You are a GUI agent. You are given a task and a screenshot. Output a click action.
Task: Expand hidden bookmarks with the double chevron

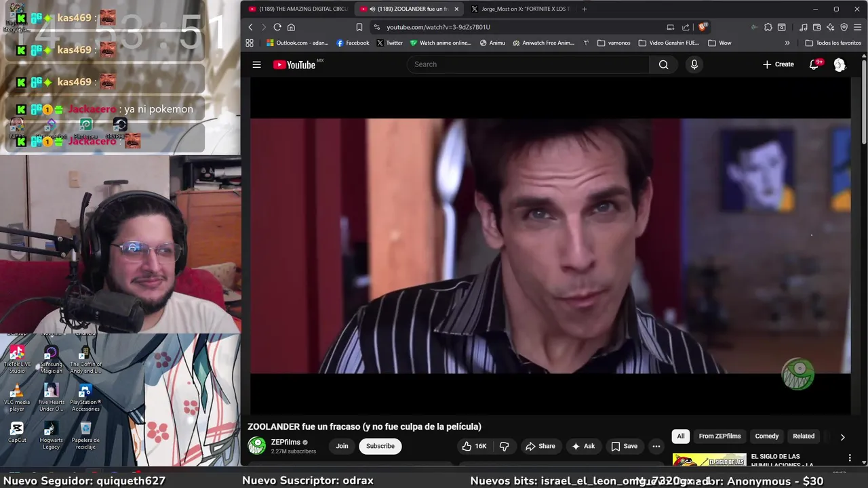pyautogui.click(x=787, y=43)
